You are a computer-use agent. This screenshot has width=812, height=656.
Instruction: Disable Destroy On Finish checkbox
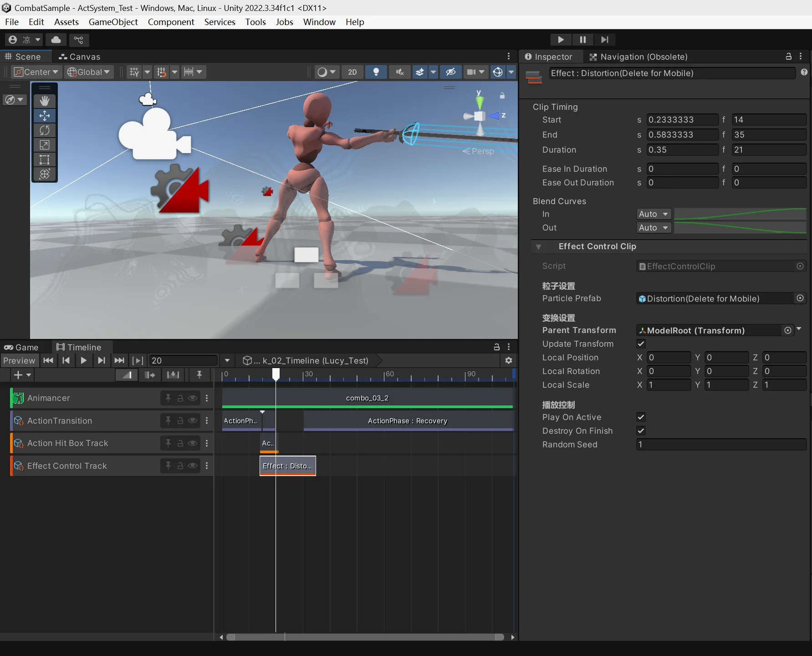click(x=641, y=431)
